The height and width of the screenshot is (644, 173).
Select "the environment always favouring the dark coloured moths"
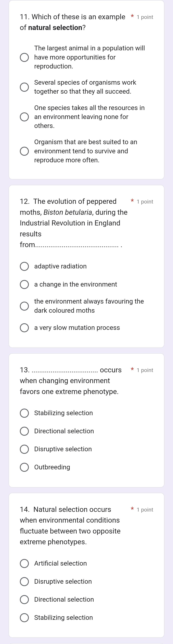click(x=25, y=305)
